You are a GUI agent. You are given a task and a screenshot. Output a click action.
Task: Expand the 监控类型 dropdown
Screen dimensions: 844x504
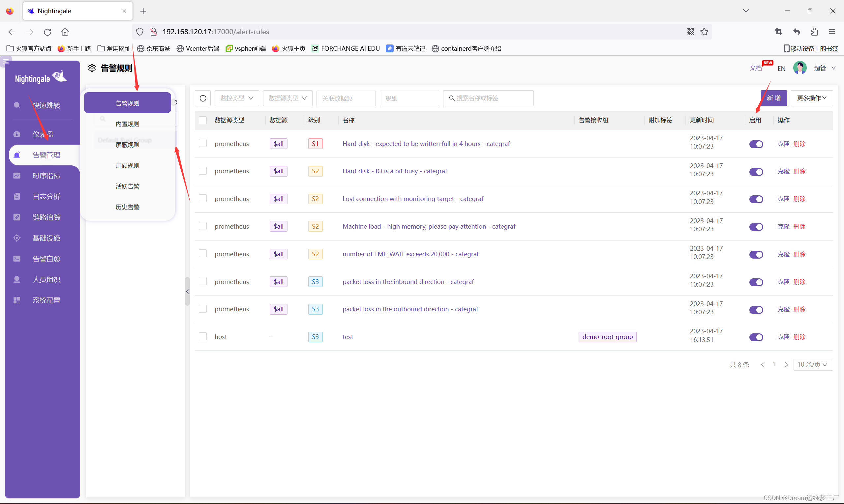(x=236, y=98)
